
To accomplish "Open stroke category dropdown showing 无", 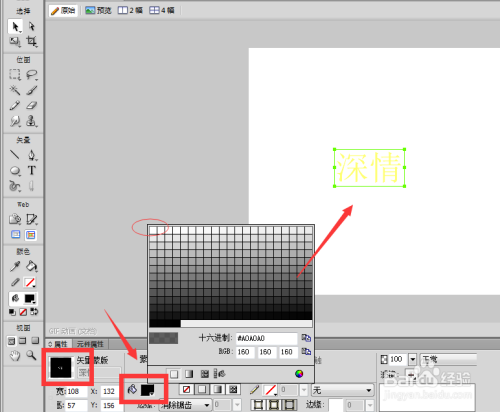I will coord(342,390).
